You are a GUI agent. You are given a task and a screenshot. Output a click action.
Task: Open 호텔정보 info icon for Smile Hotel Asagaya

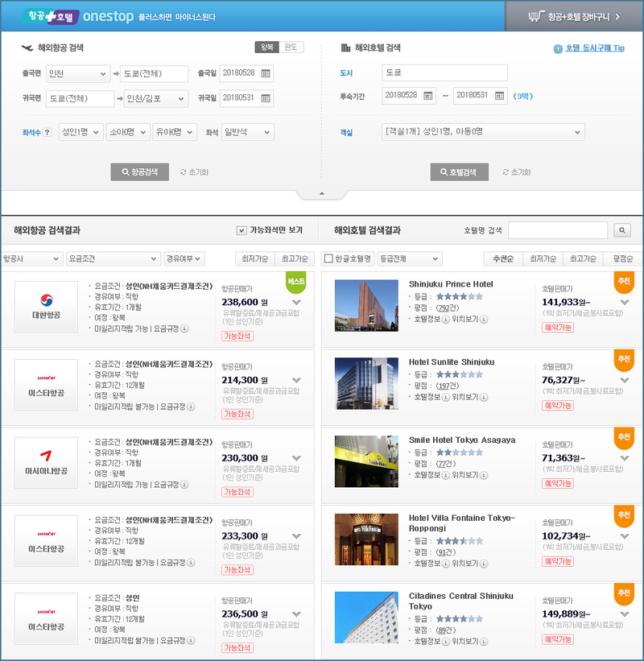tap(445, 476)
